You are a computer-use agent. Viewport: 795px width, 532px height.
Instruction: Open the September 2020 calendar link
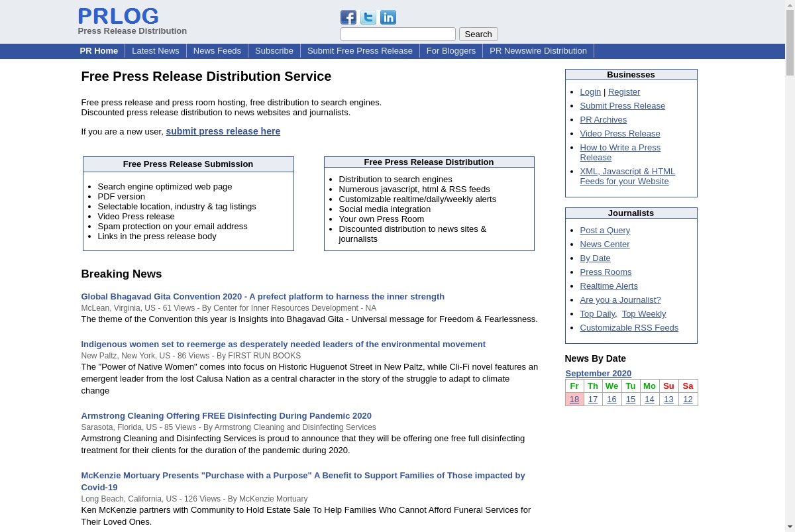click(598, 374)
